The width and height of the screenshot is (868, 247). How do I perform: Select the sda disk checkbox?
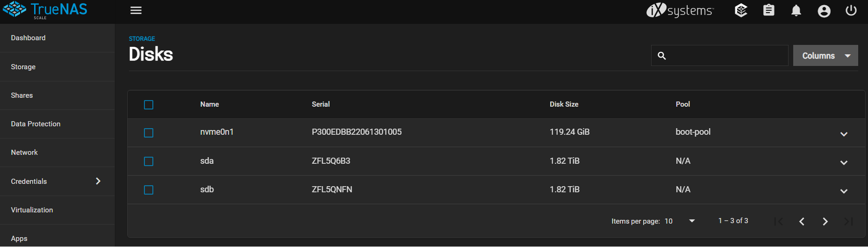149,161
